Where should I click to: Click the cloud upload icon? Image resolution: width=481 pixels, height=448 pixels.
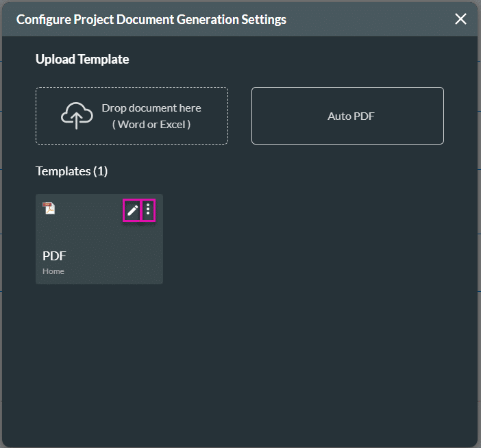click(x=76, y=116)
